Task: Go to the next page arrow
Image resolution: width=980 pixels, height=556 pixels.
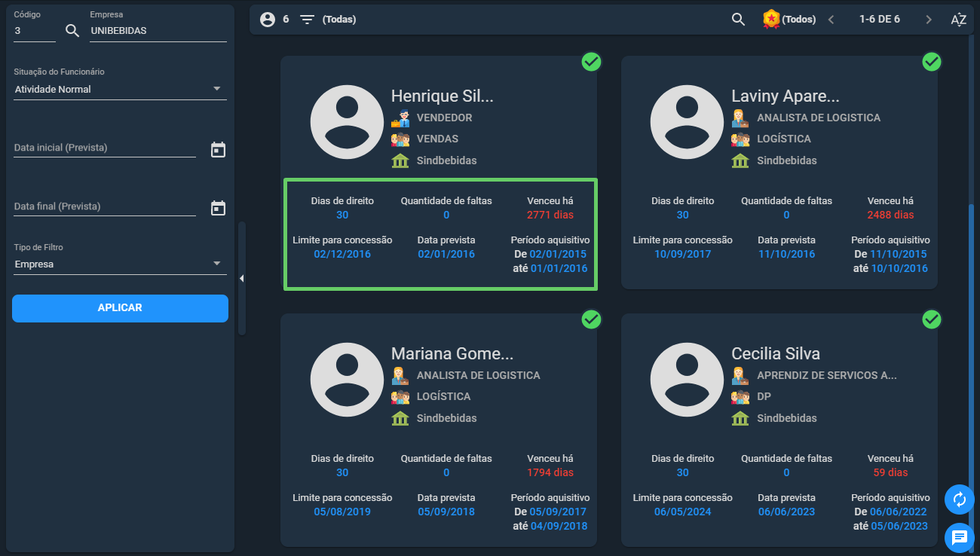Action: tap(929, 20)
